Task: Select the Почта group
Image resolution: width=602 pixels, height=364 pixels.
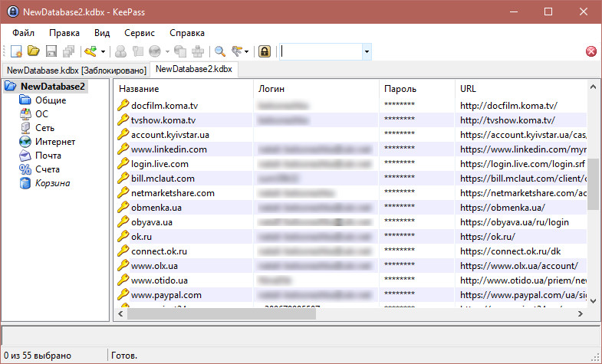Action: pyautogui.click(x=48, y=156)
